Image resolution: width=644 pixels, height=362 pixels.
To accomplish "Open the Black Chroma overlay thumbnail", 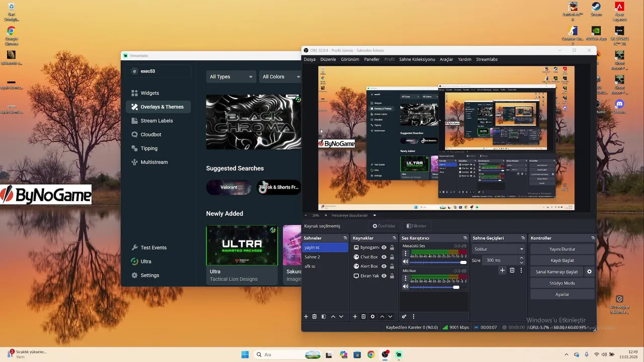I will coord(254,122).
